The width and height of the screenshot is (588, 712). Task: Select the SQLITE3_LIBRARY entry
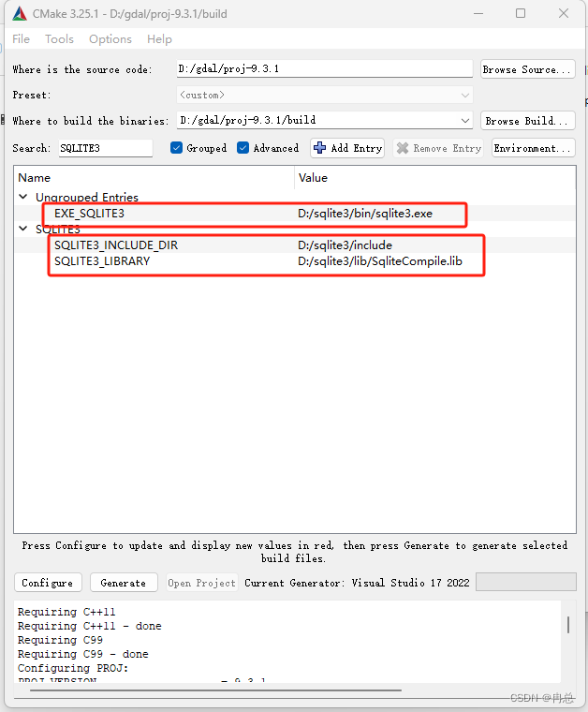point(102,261)
